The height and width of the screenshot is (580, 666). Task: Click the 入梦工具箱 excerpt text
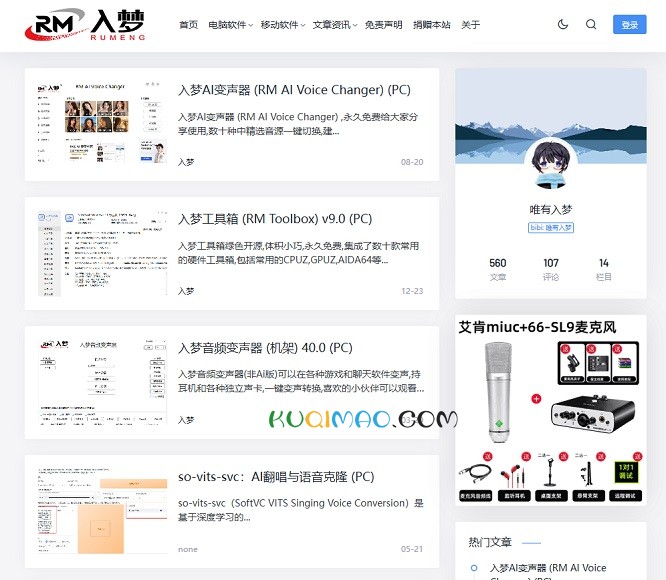click(298, 253)
